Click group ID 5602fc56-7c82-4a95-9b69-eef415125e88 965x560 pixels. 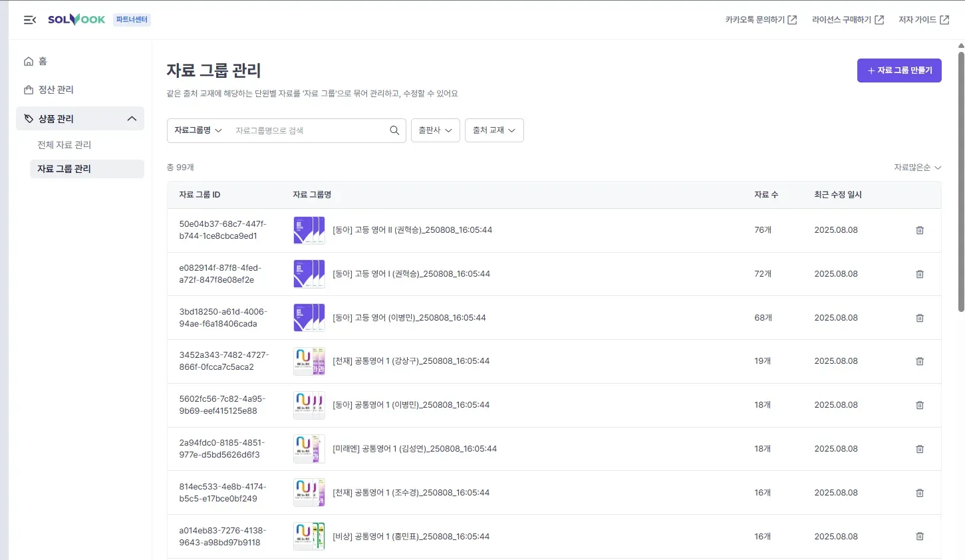coord(222,405)
